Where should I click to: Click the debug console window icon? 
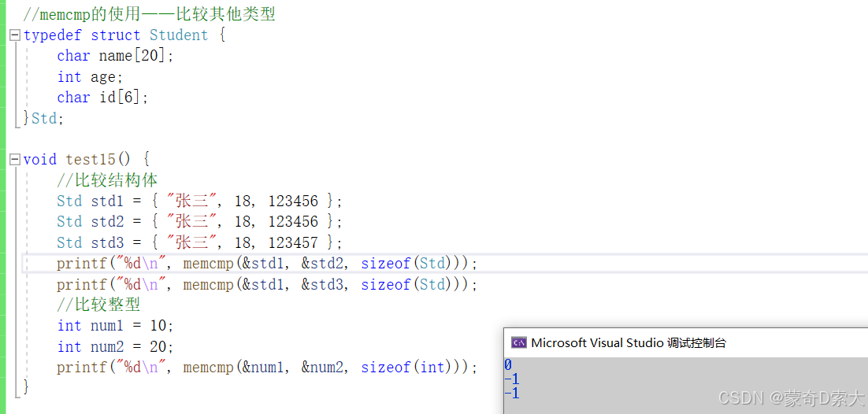519,342
